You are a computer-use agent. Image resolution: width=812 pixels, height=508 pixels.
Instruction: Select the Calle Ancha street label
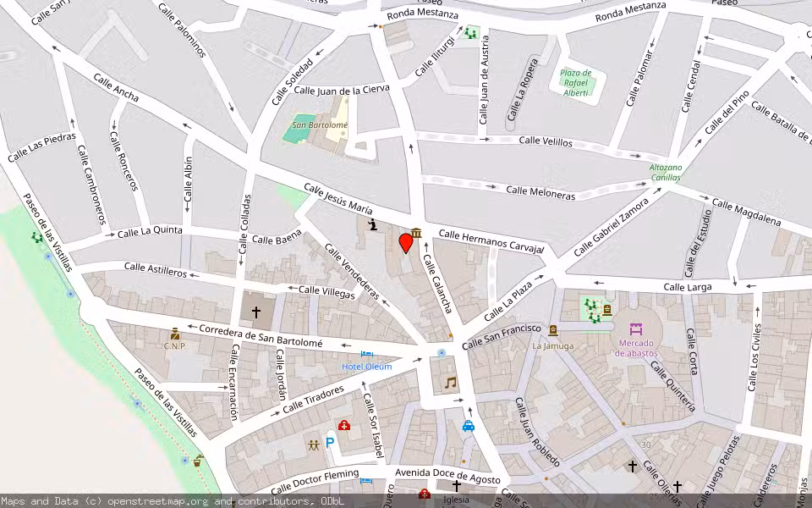(x=116, y=87)
